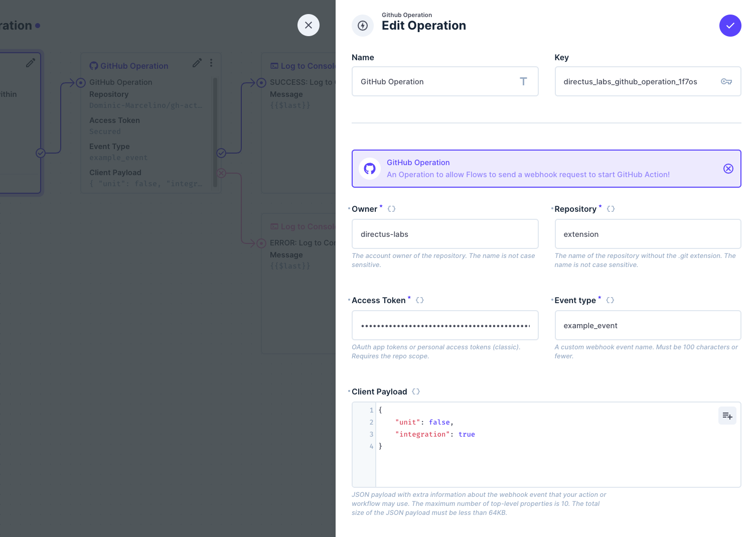This screenshot has width=756, height=537.
Task: Click the "integration" key in payload
Action: point(422,434)
